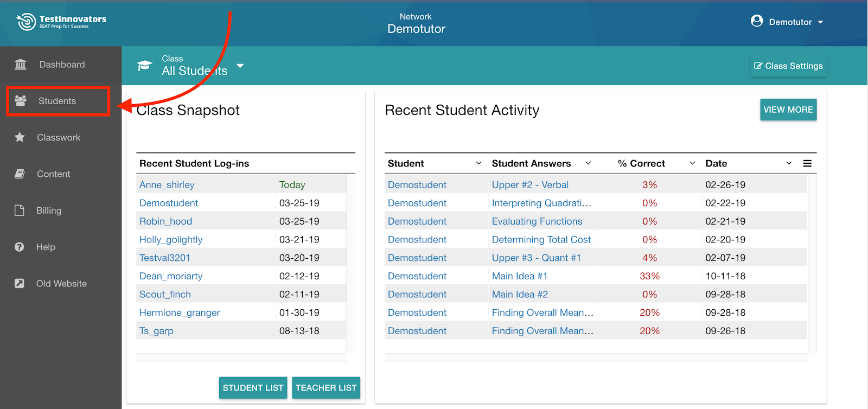Go to Dashboard in sidebar
The image size is (868, 409).
point(61,65)
